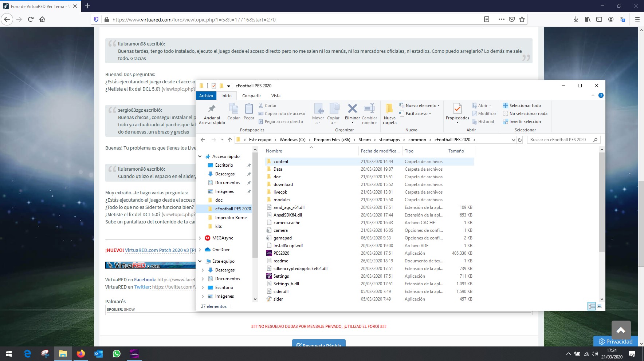Click the Explorer help question mark icon

pos(601,95)
